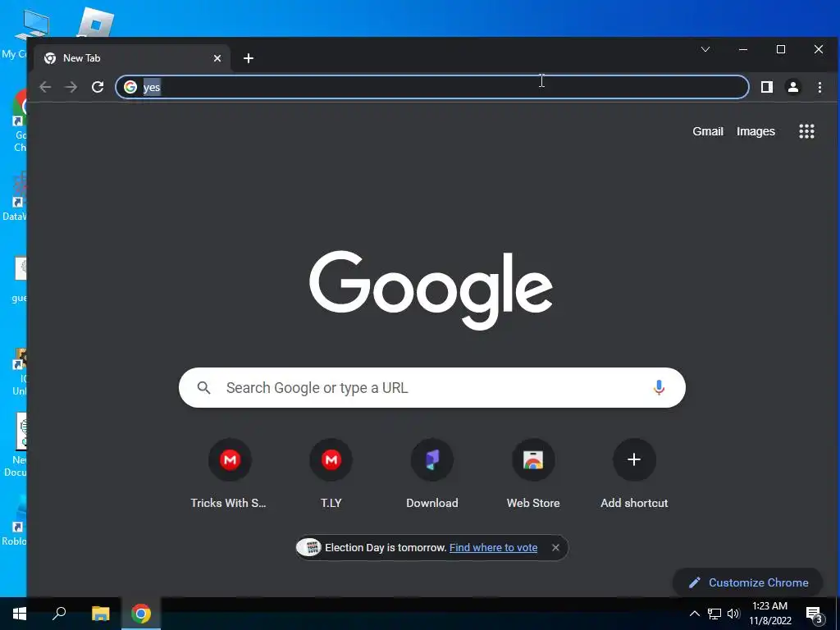Open the network status tray icon
The width and height of the screenshot is (840, 630).
tap(714, 614)
